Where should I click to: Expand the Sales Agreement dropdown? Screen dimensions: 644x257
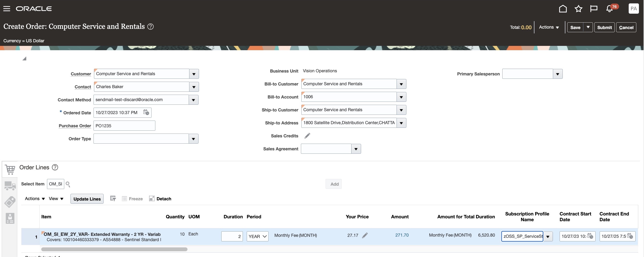tap(356, 149)
